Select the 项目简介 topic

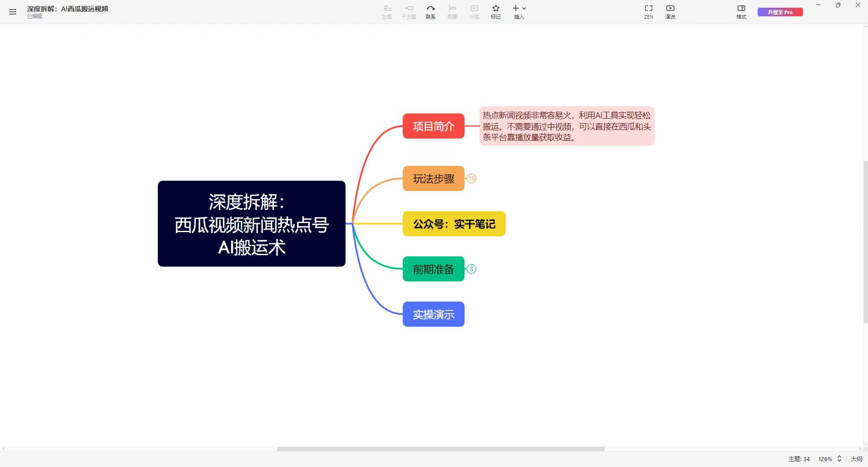[433, 126]
